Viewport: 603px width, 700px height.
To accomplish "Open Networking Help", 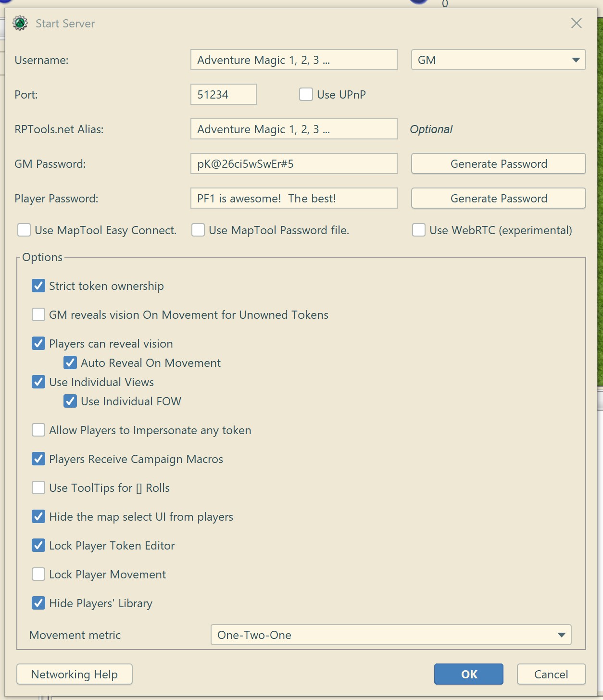I will (74, 674).
